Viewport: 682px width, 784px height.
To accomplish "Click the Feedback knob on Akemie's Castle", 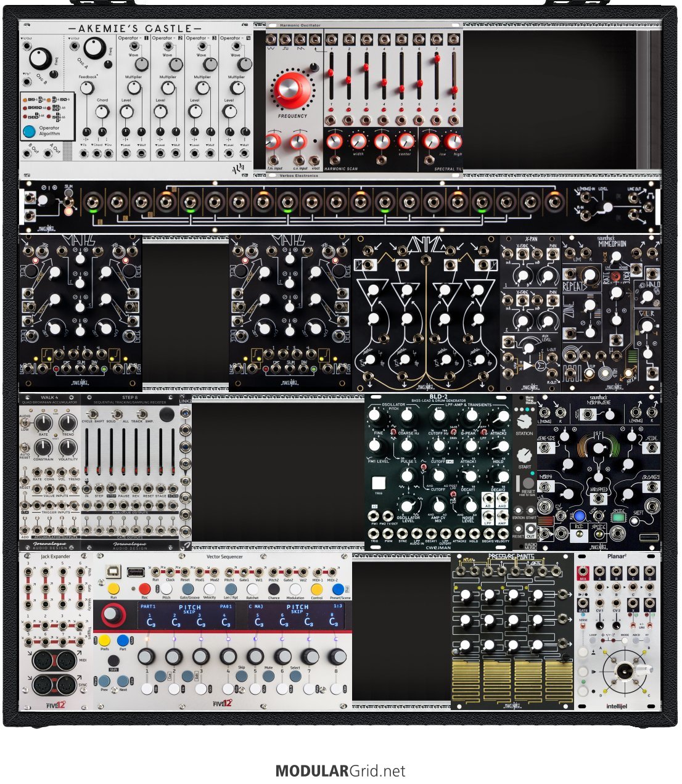I will pyautogui.click(x=87, y=88).
